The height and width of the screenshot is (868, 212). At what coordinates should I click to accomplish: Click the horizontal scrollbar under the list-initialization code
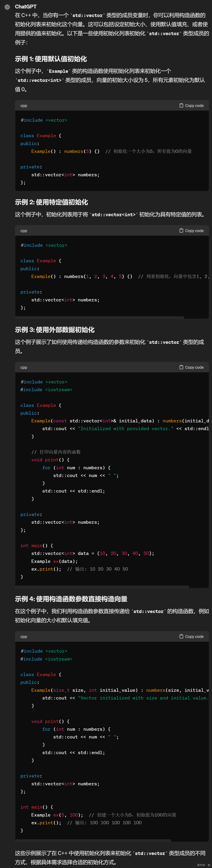click(100, 317)
